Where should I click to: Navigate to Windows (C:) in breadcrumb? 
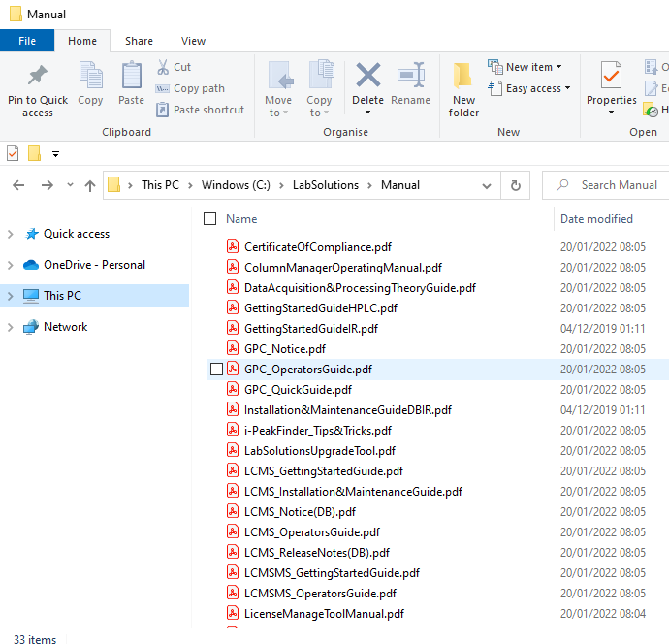(236, 185)
